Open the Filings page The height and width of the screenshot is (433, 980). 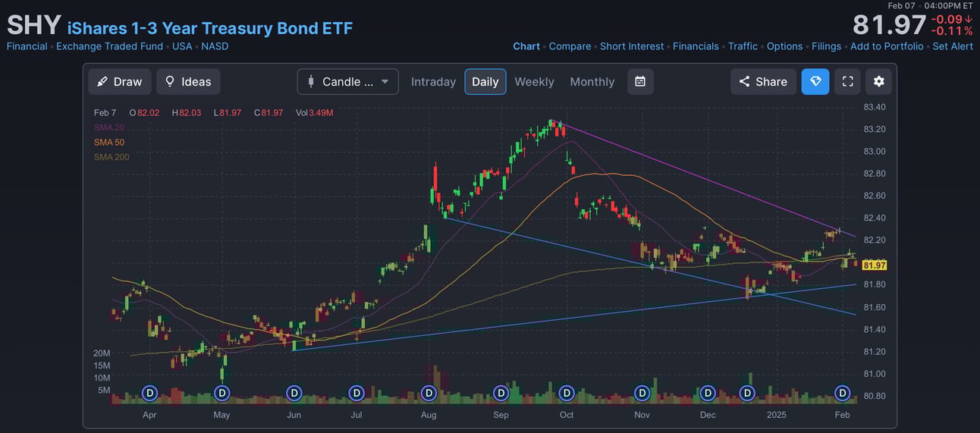[x=826, y=46]
